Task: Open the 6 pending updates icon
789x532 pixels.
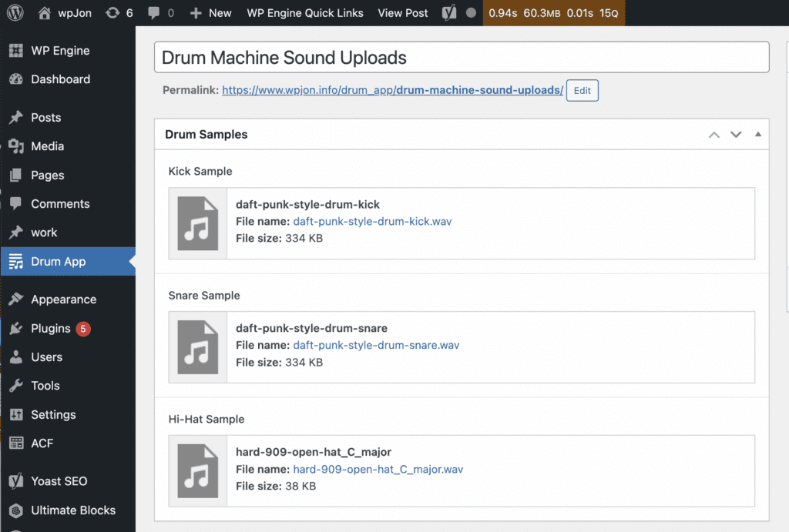Action: [x=119, y=13]
